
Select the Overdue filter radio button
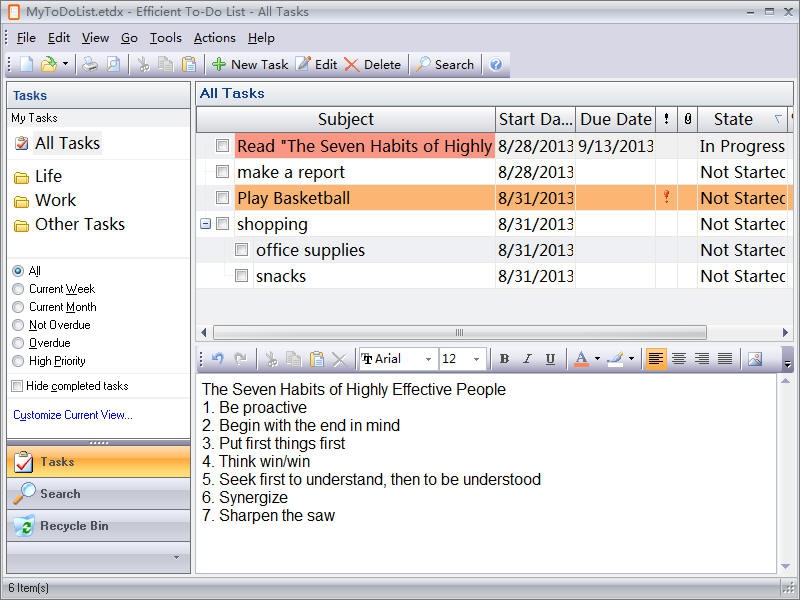pyautogui.click(x=18, y=343)
